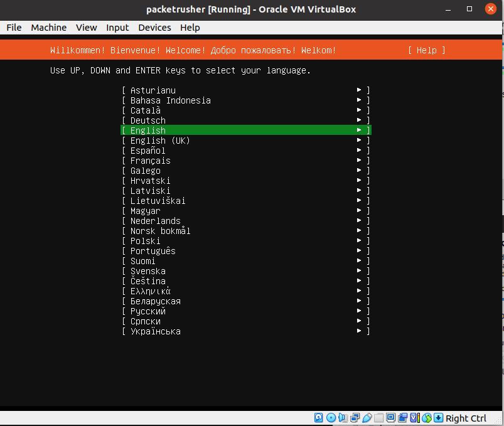
Task: Open the Machine menu
Action: coord(48,28)
